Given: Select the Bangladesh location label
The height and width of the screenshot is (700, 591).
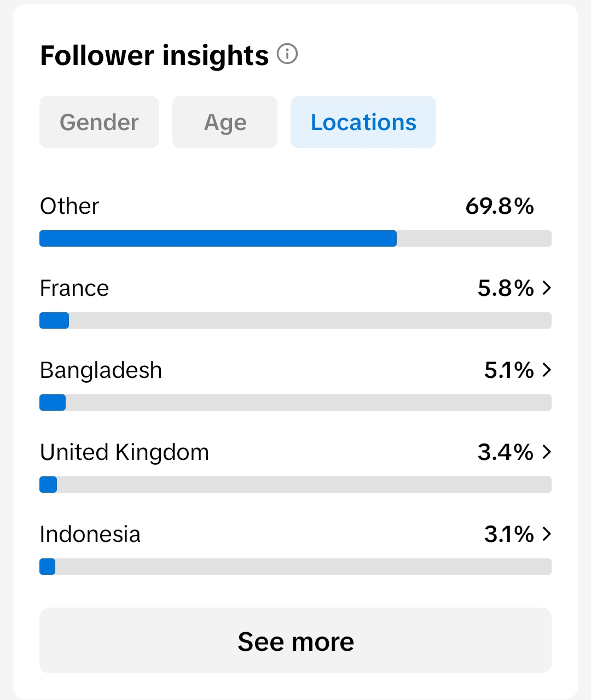Looking at the screenshot, I should [x=101, y=371].
